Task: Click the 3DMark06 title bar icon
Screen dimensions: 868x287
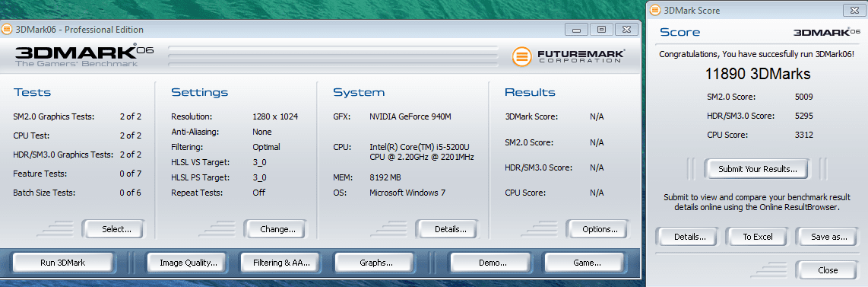Action: point(7,30)
